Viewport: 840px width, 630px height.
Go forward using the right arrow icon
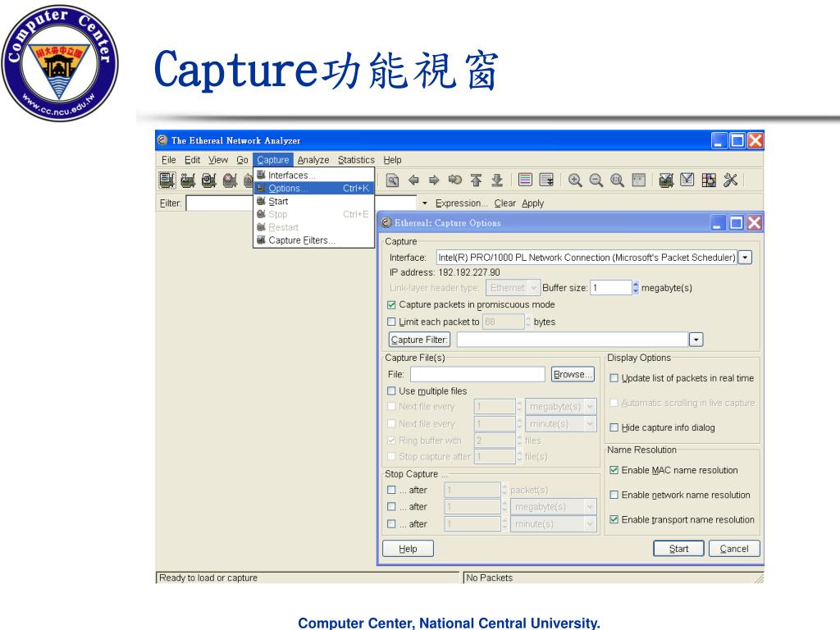[x=434, y=180]
